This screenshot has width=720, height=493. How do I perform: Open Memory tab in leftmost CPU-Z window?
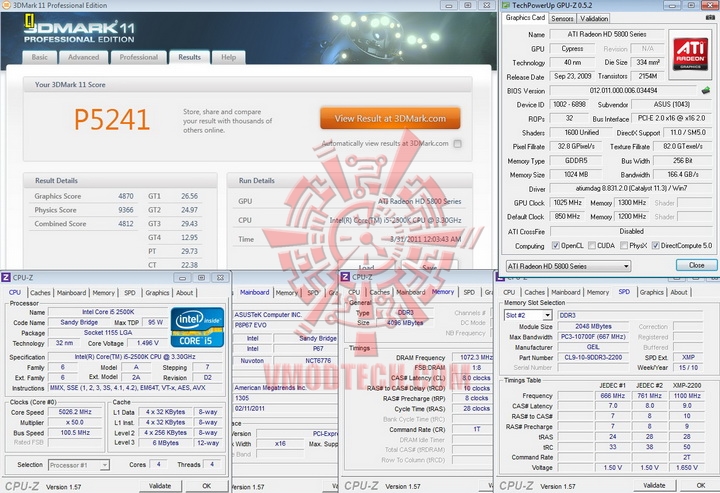point(103,292)
